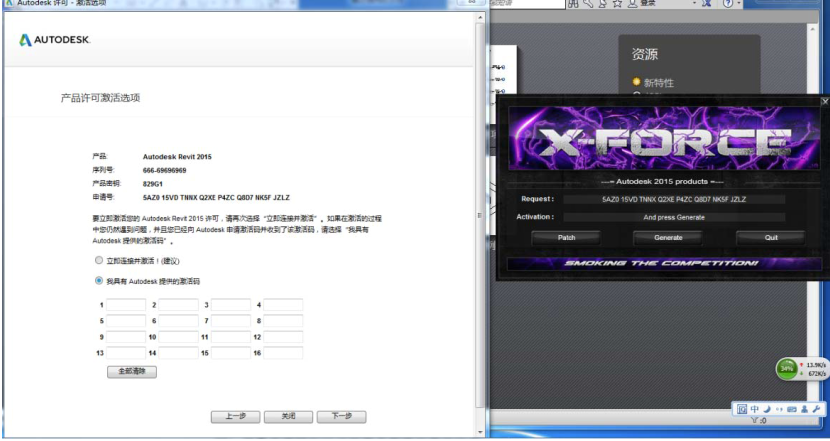Click the punctuation mode icon on IME bar
The width and height of the screenshot is (830, 441).
[x=779, y=409]
